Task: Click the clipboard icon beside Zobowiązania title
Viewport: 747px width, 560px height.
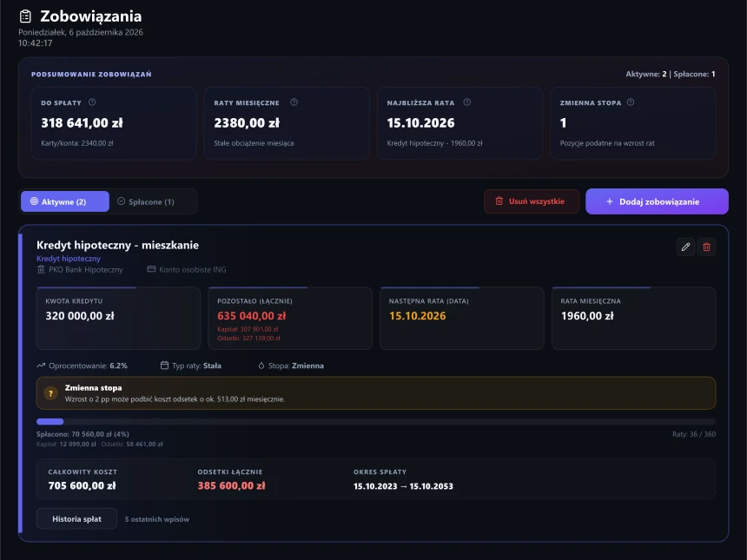Action: (x=25, y=16)
